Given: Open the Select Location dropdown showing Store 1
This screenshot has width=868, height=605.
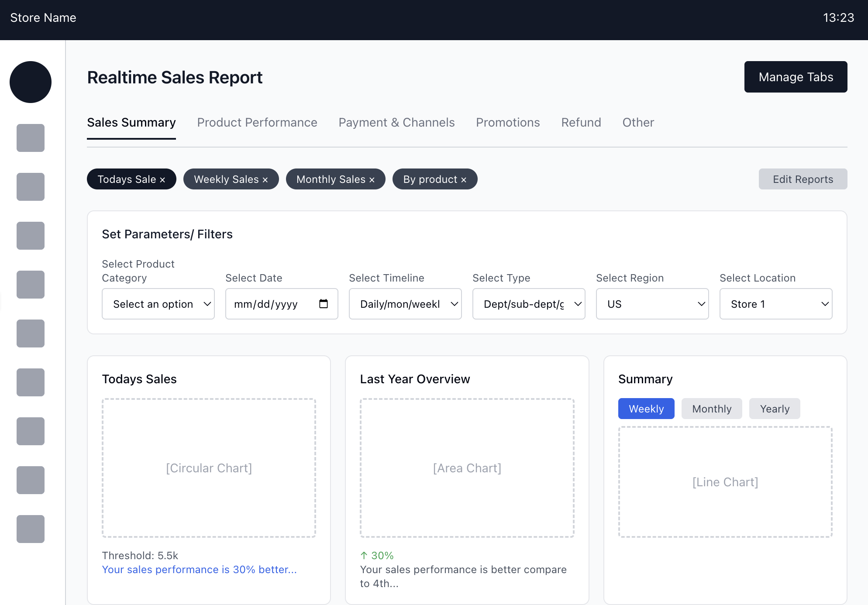Looking at the screenshot, I should coord(776,304).
